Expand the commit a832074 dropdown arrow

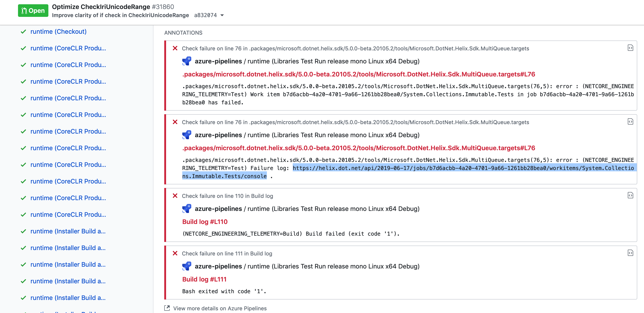click(222, 16)
